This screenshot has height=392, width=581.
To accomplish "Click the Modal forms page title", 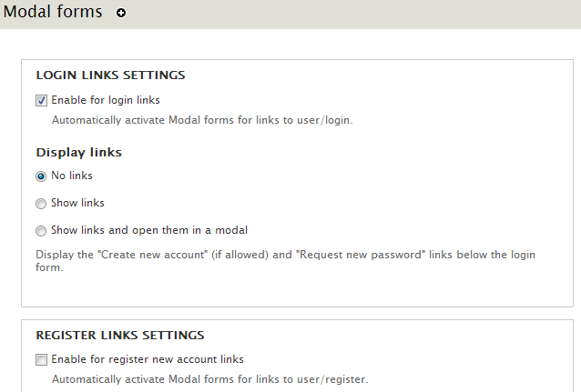I will pyautogui.click(x=53, y=13).
